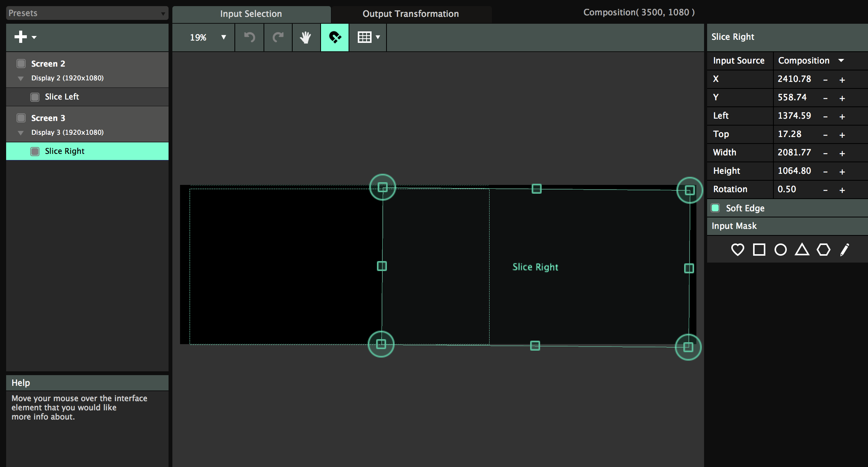Collapse the Screen 3 disclosure triangle
Viewport: 868px width, 467px height.
[x=21, y=133]
